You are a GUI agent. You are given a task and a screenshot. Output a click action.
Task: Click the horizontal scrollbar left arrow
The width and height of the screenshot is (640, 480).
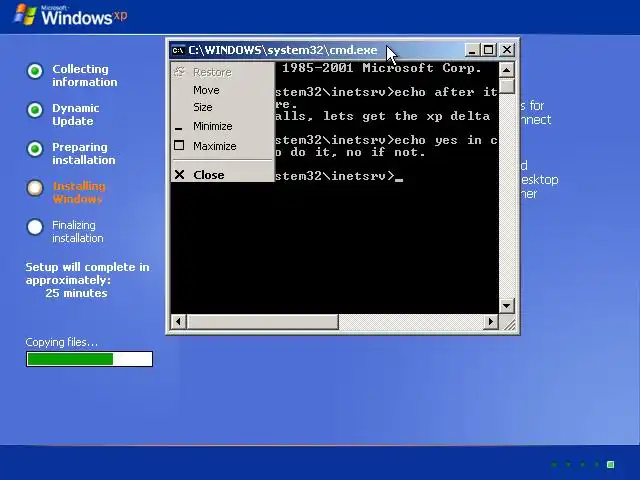(178, 322)
